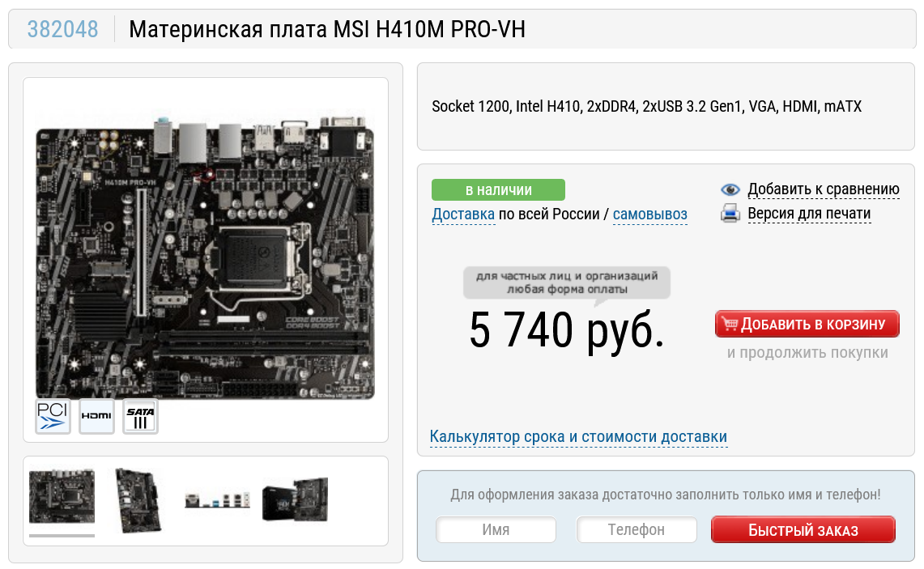The height and width of the screenshot is (569, 924).
Task: Submit the Быстрый заказ quick order button
Action: pos(803,529)
